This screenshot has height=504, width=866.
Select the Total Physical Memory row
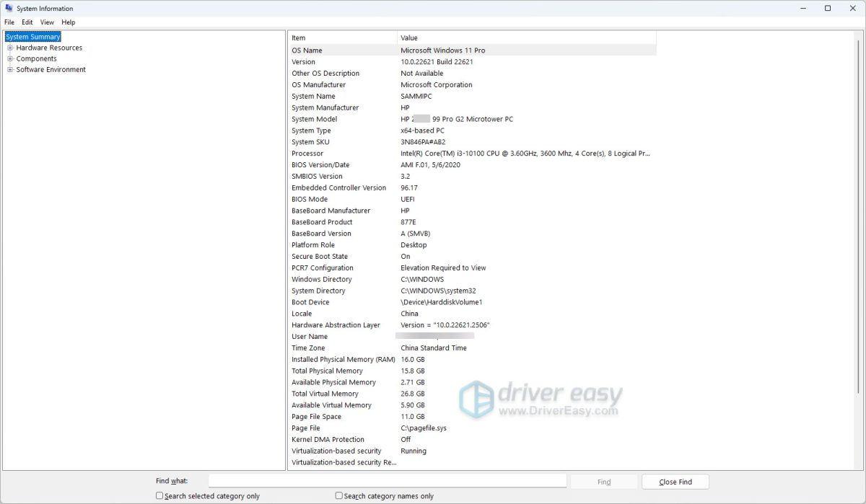coord(473,371)
